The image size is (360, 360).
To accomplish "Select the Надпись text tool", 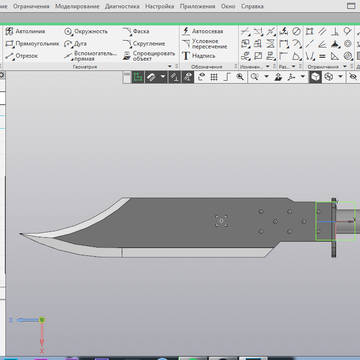I will pyautogui.click(x=199, y=56).
